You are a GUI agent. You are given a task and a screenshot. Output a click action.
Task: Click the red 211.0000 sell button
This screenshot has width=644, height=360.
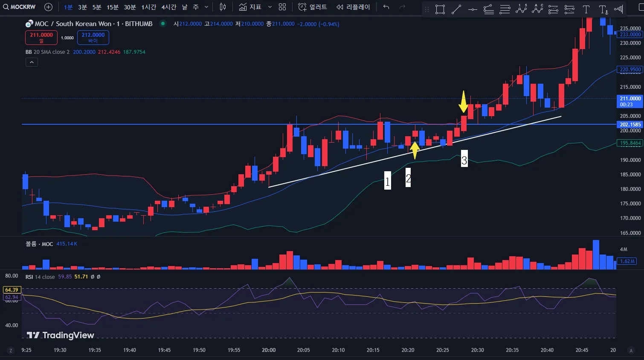pos(41,38)
